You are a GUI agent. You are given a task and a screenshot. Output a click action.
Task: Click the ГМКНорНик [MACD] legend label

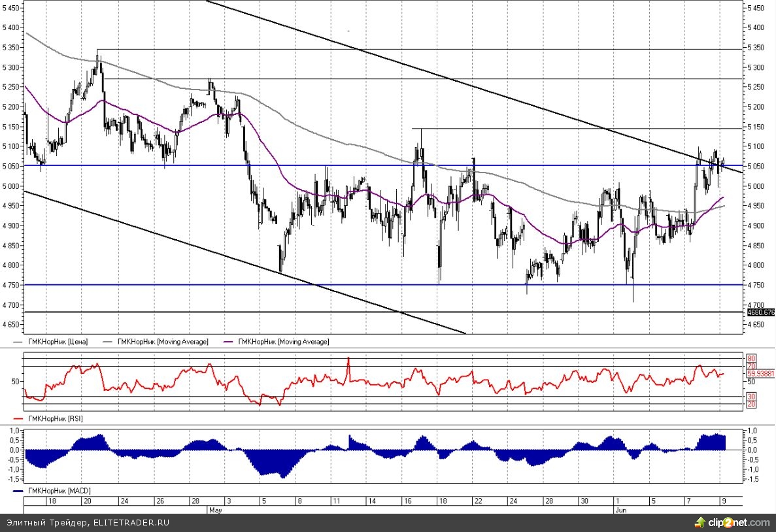point(58,490)
